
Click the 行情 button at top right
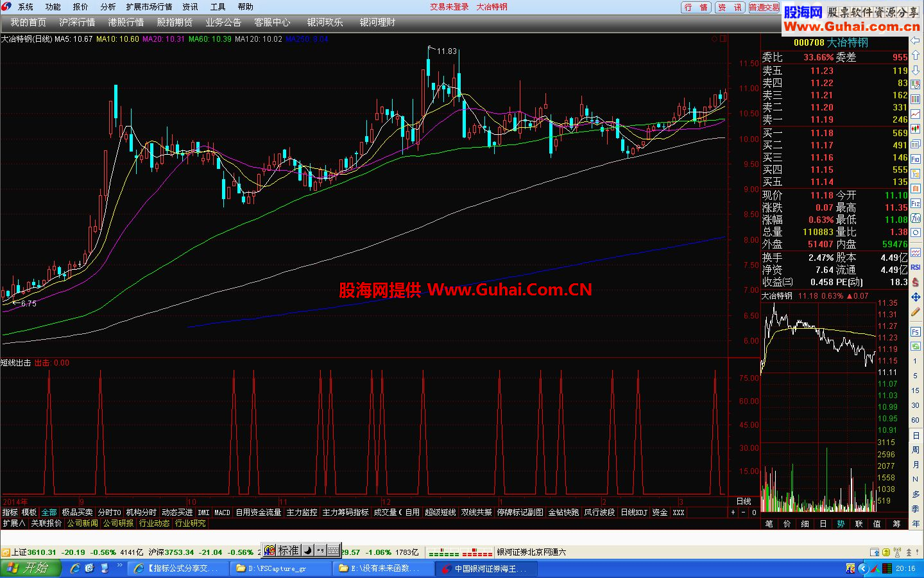pyautogui.click(x=696, y=8)
